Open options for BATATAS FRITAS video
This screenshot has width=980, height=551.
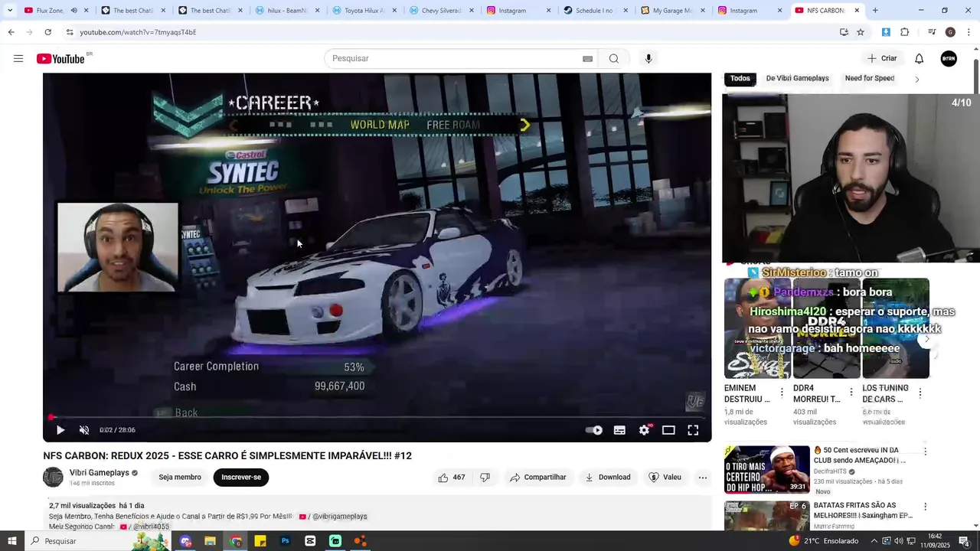[925, 507]
